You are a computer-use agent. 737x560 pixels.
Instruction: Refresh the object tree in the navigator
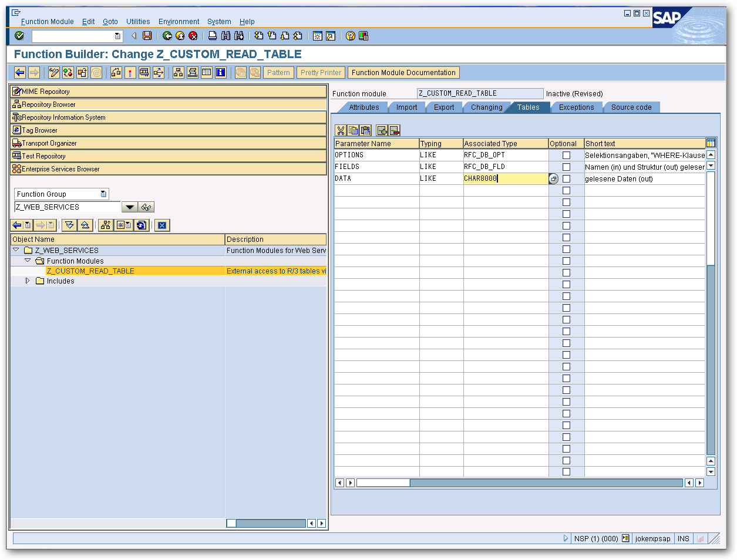pos(142,225)
